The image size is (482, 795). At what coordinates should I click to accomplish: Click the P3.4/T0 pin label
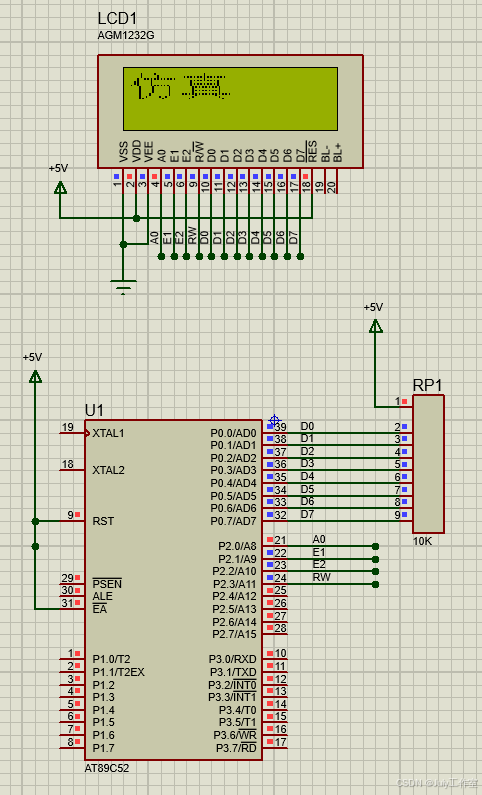point(238,710)
